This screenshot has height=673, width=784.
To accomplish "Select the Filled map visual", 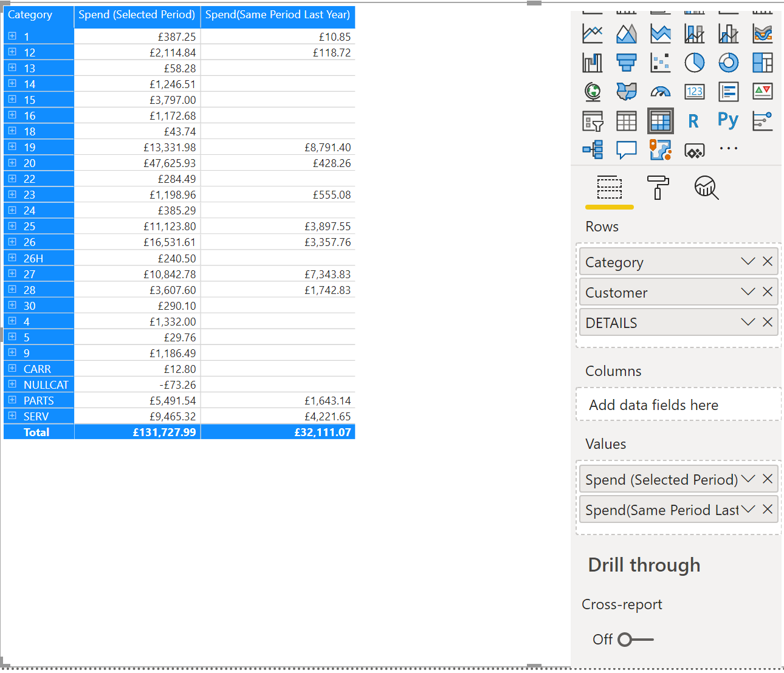I will pos(627,92).
